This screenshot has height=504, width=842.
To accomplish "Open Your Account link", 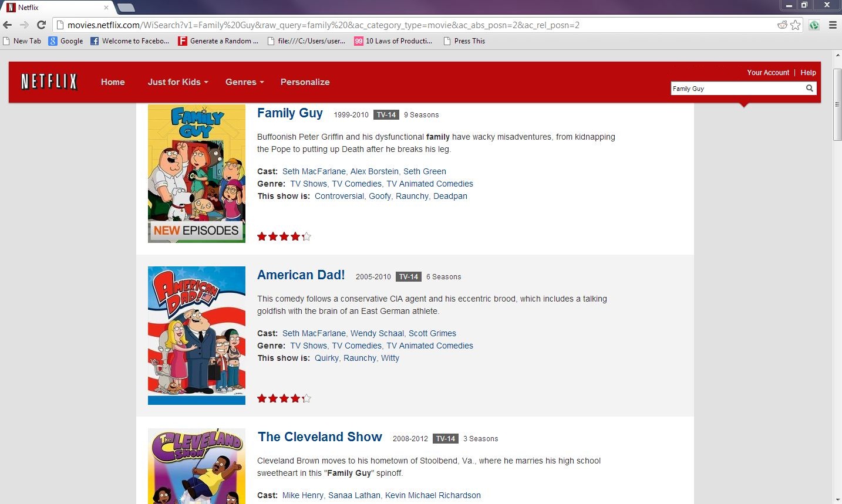I will [x=768, y=73].
